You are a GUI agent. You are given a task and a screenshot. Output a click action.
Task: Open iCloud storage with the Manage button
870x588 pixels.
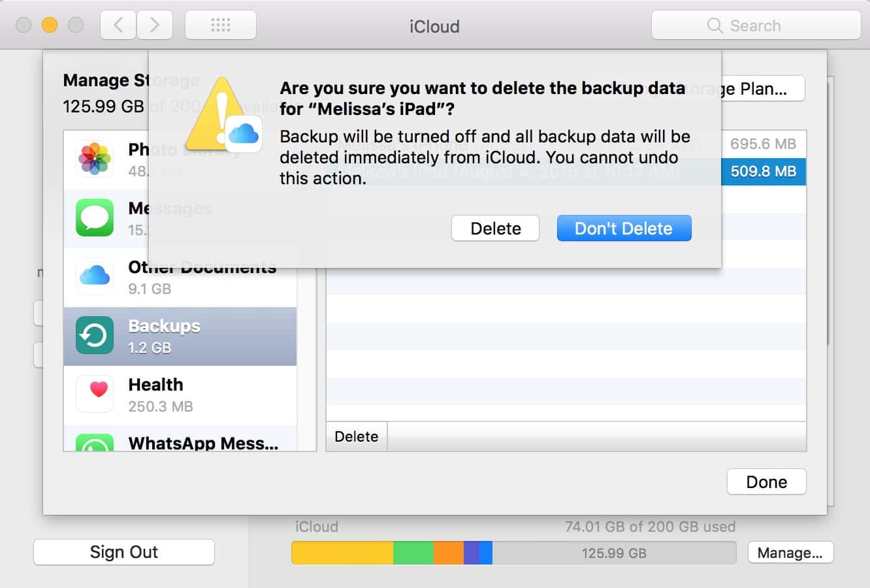790,552
